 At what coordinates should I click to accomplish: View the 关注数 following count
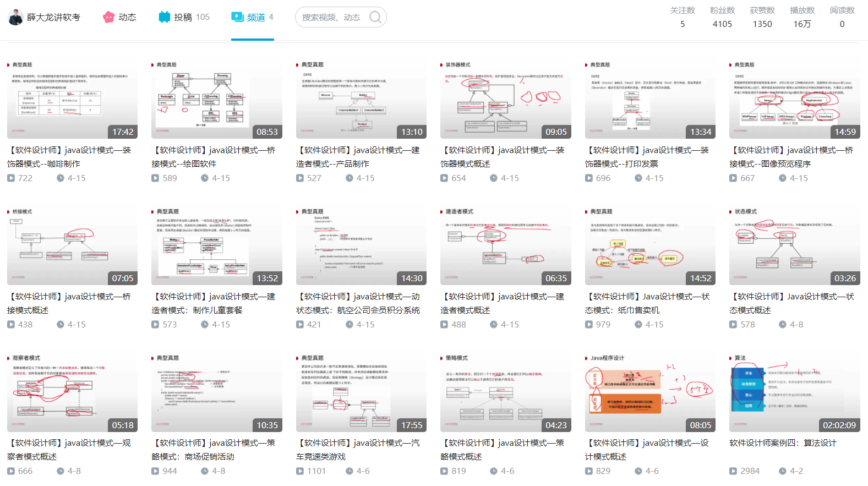pyautogui.click(x=683, y=17)
